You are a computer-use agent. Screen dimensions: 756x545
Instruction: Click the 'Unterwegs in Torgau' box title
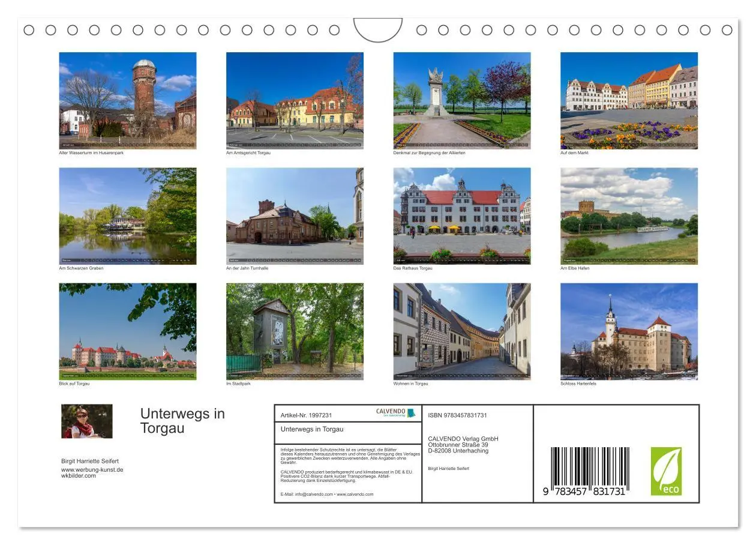(312, 429)
